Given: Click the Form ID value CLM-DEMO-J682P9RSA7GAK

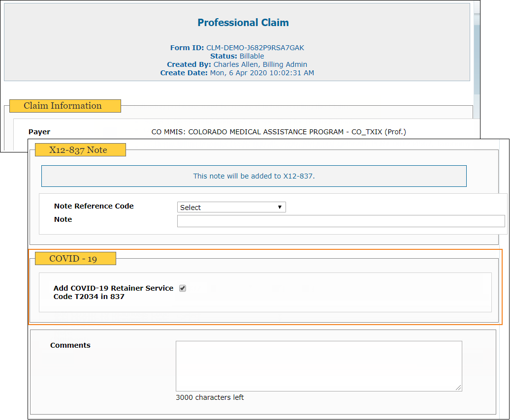Looking at the screenshot, I should [x=255, y=48].
